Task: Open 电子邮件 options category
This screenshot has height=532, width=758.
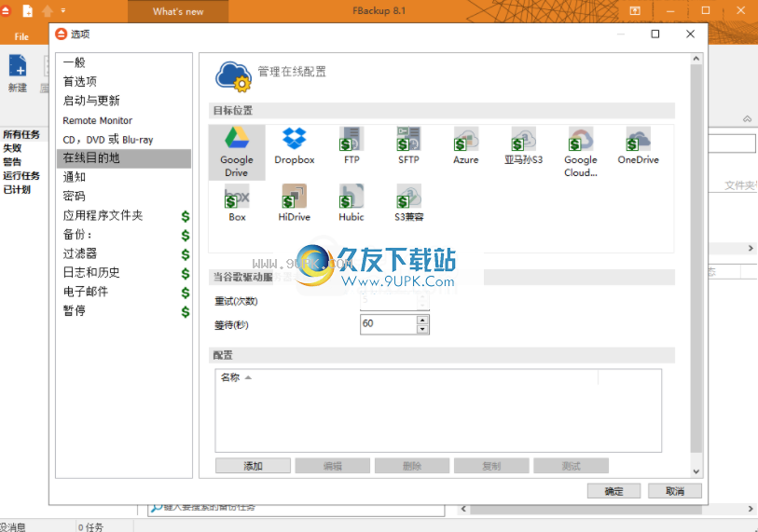Action: pos(124,292)
